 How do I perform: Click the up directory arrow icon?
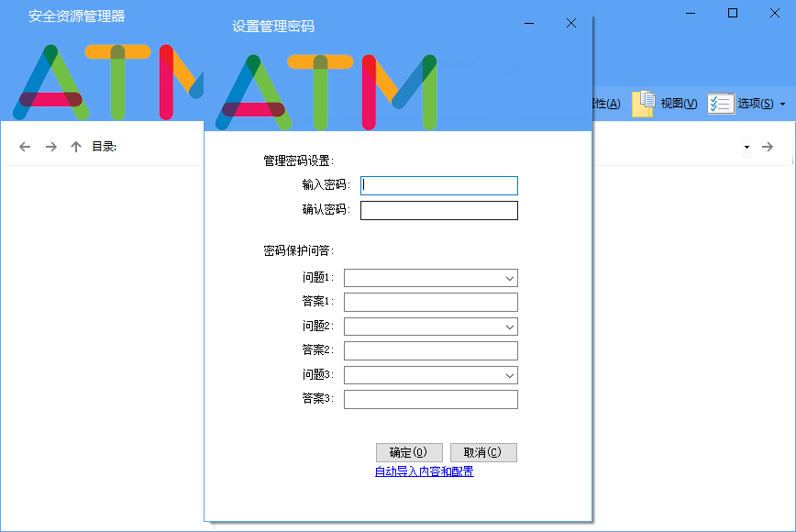[76, 147]
